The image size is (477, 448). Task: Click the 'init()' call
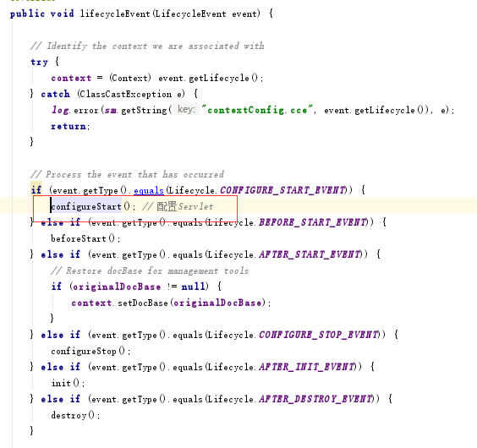[x=68, y=383]
